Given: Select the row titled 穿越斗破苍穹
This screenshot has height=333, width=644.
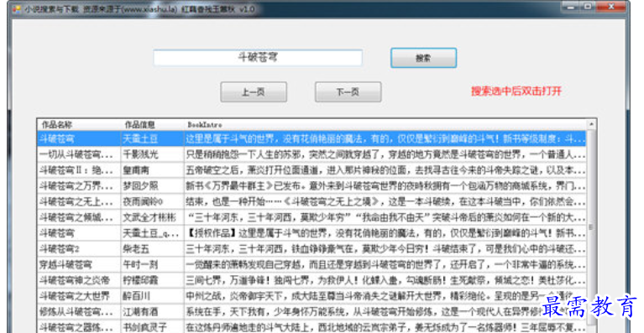Looking at the screenshot, I should coord(312,265).
